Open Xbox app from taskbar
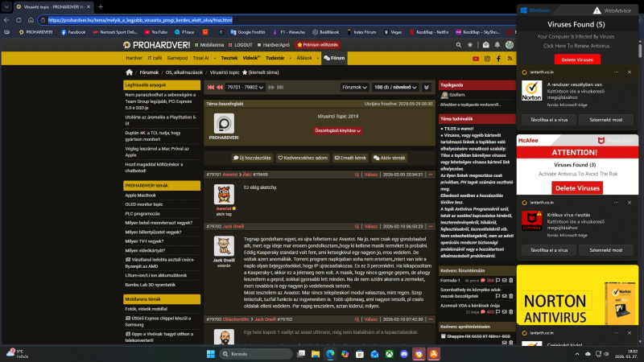 pos(390,354)
